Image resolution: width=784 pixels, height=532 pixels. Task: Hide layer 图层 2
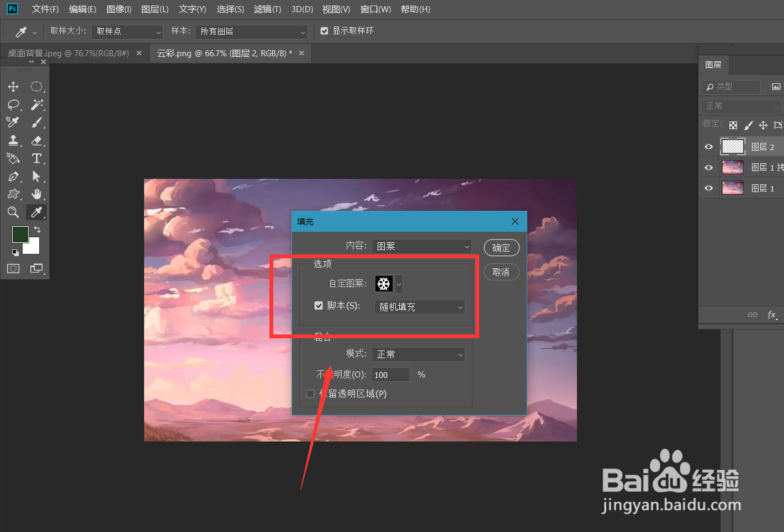point(709,147)
